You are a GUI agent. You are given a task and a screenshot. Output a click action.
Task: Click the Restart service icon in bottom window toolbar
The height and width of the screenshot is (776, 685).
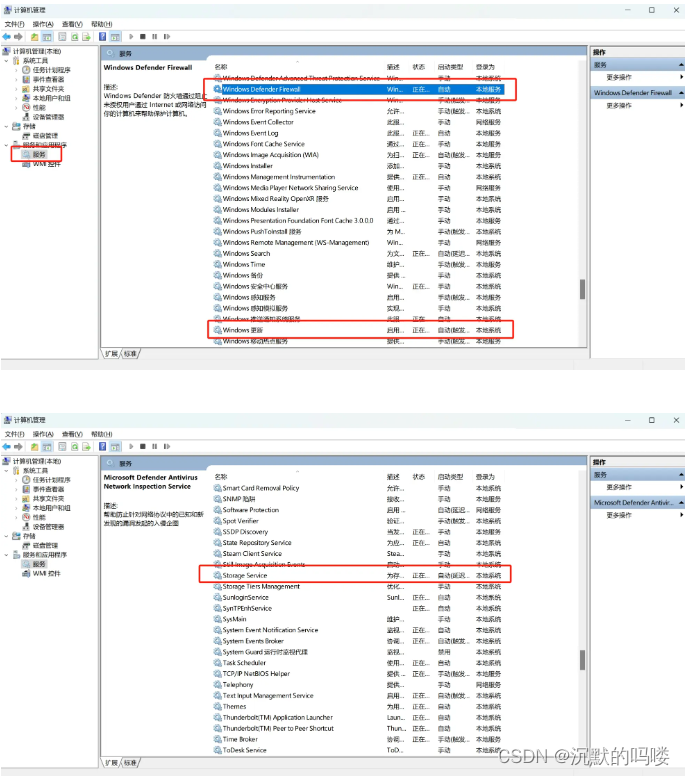167,446
